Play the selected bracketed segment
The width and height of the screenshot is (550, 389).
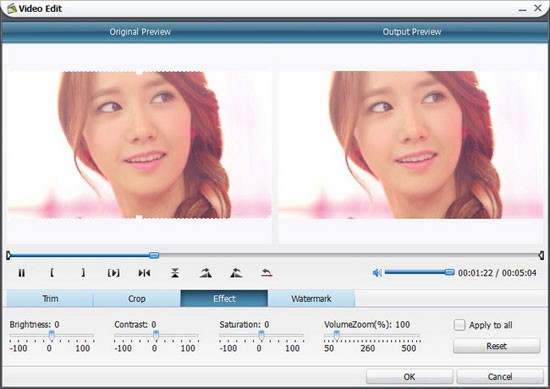(x=113, y=273)
